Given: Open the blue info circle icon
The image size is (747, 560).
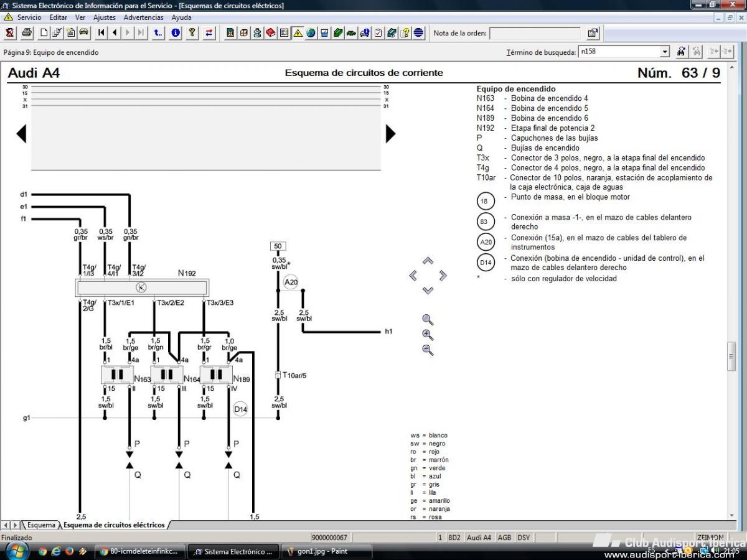Looking at the screenshot, I should (x=176, y=33).
